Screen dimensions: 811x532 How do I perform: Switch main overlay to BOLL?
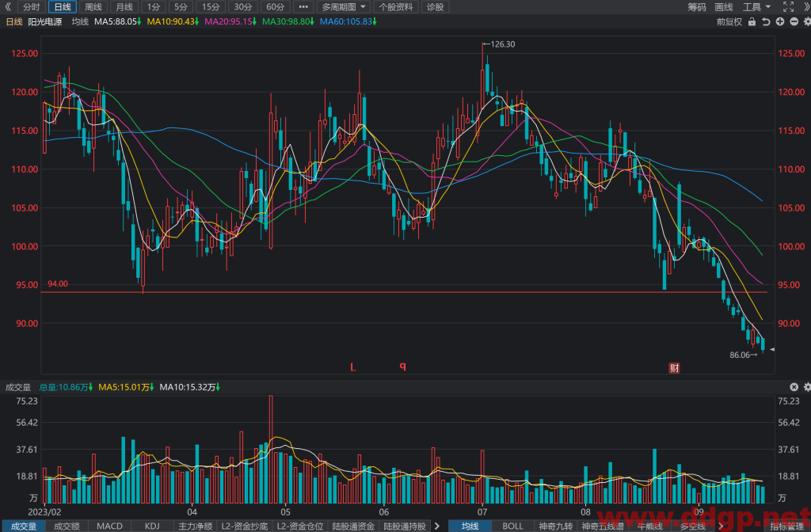click(512, 526)
